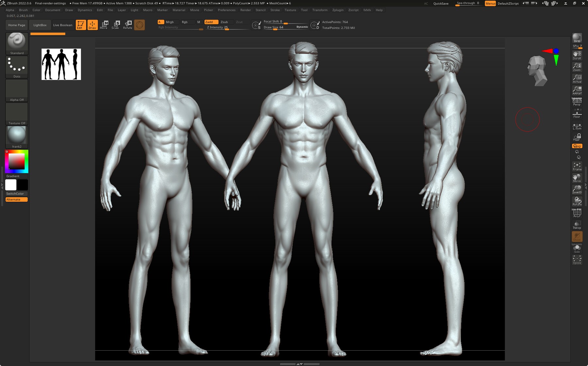This screenshot has width=588, height=366.
Task: Click the Z Intensity slider
Action: [227, 28]
